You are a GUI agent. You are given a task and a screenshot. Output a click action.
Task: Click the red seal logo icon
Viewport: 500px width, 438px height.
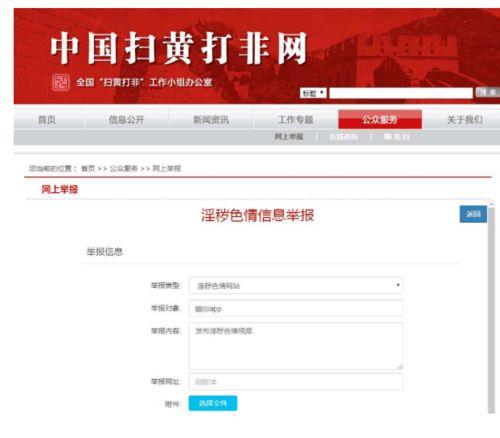pyautogui.click(x=61, y=82)
